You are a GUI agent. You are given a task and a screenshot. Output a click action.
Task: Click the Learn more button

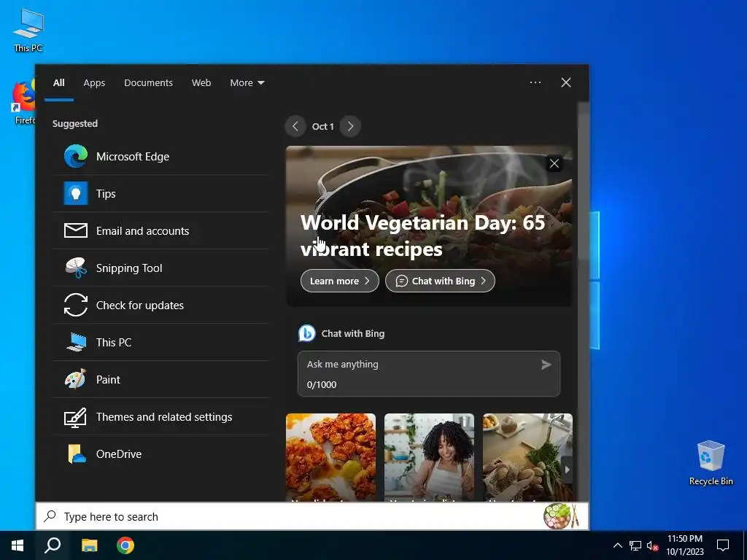click(x=340, y=281)
